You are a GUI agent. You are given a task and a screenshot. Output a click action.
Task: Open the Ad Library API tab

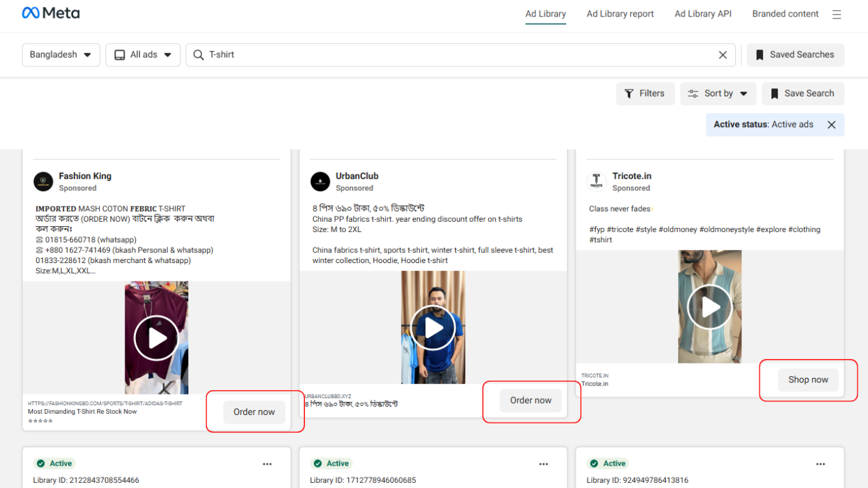point(703,14)
